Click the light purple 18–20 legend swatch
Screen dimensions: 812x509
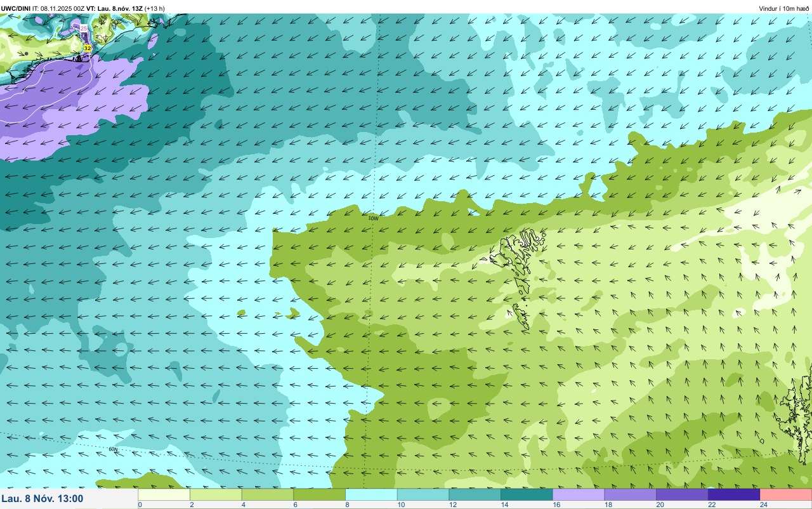(631, 494)
